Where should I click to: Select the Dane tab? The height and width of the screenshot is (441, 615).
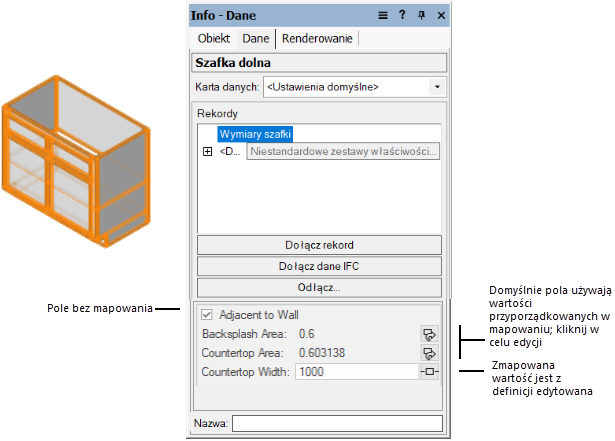tap(256, 39)
